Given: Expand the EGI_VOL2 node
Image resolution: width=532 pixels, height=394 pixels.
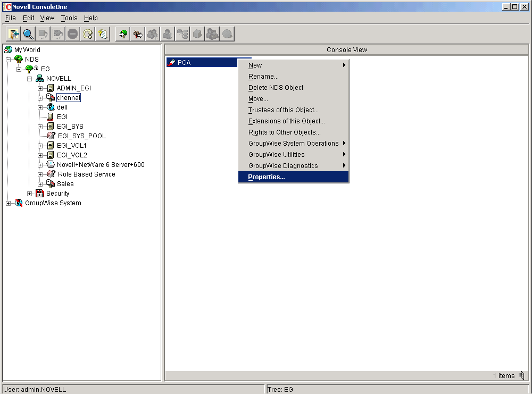Looking at the screenshot, I should 40,155.
